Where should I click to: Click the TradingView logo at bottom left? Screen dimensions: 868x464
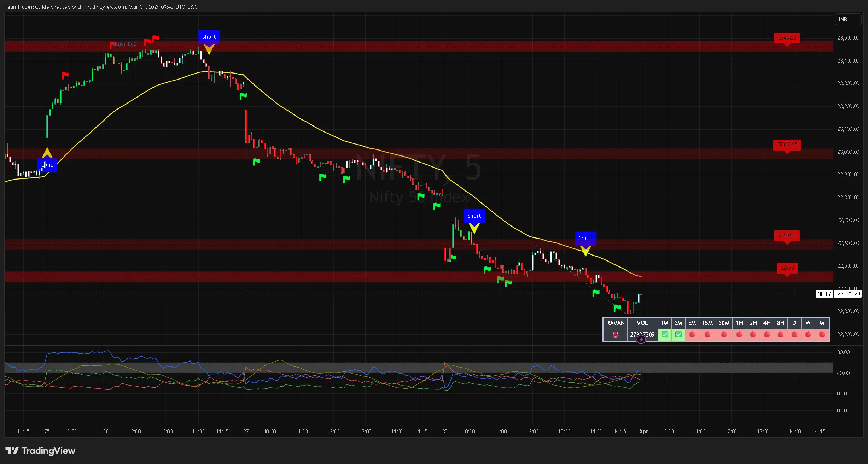tap(40, 451)
